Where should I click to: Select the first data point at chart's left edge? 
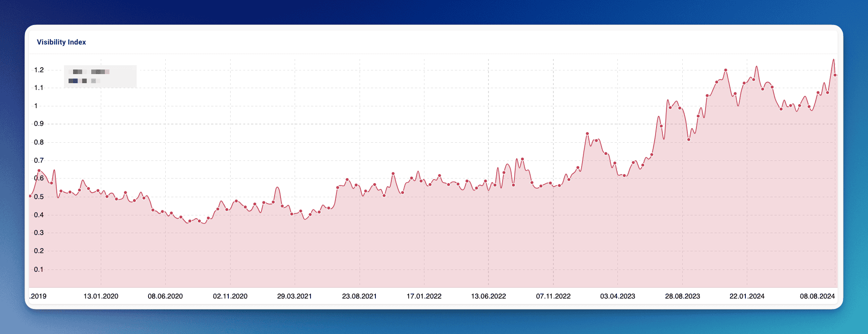30,196
